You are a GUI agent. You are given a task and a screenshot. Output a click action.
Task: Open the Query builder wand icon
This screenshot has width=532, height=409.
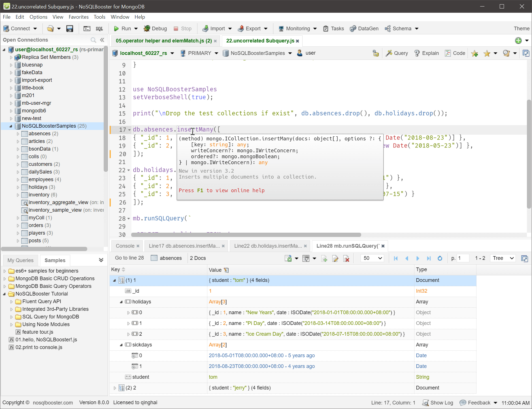click(x=397, y=53)
